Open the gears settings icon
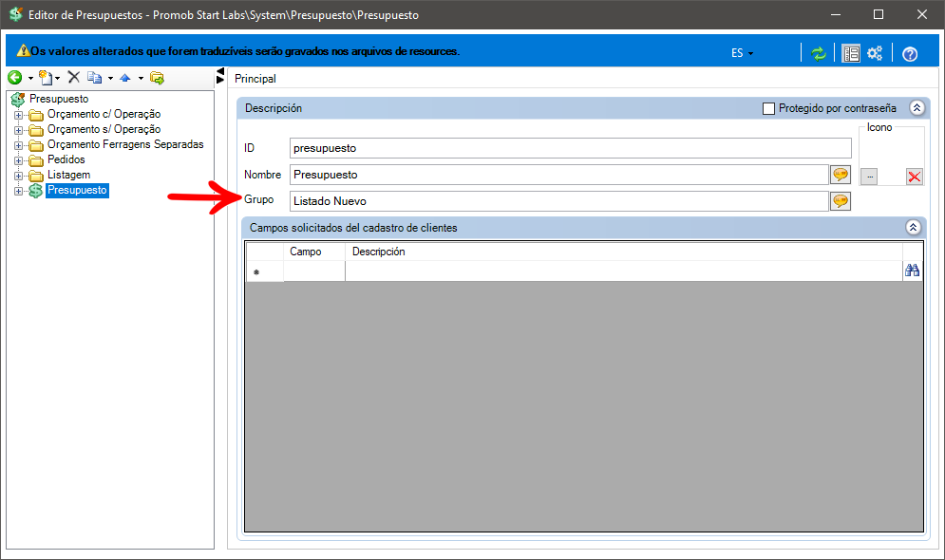Image resolution: width=945 pixels, height=560 pixels. point(875,53)
